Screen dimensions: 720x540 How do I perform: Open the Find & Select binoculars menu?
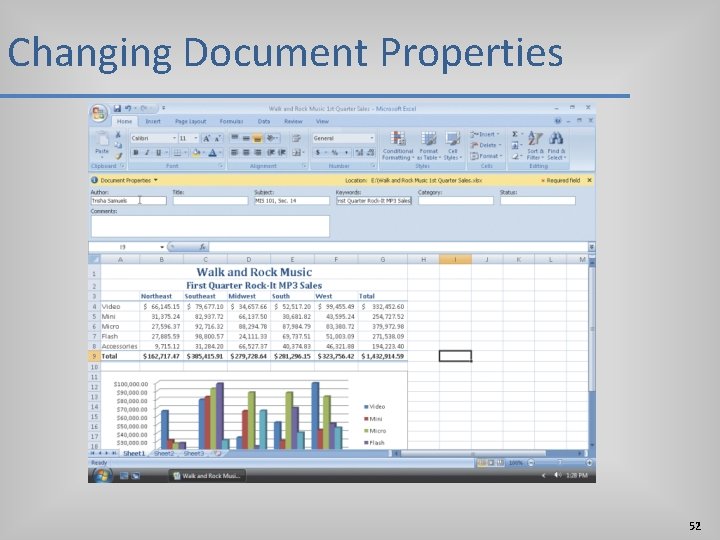click(x=556, y=146)
